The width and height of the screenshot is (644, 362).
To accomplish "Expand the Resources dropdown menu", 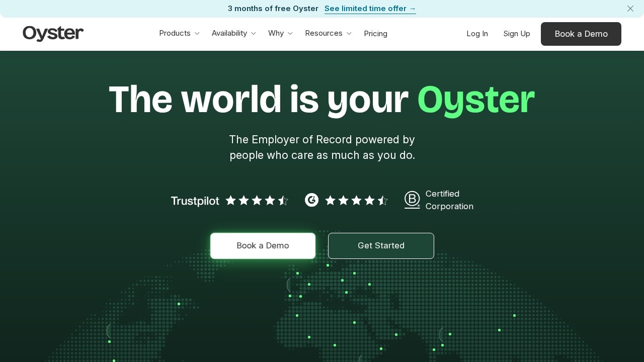I will coord(328,33).
